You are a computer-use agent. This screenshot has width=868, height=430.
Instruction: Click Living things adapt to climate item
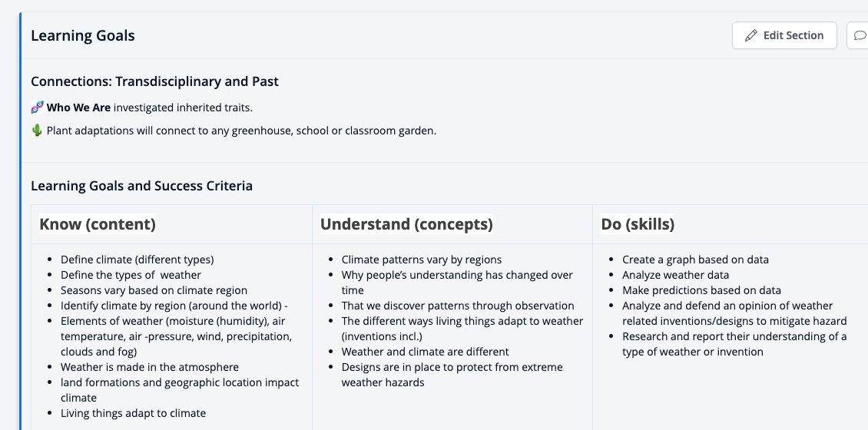pyautogui.click(x=134, y=413)
